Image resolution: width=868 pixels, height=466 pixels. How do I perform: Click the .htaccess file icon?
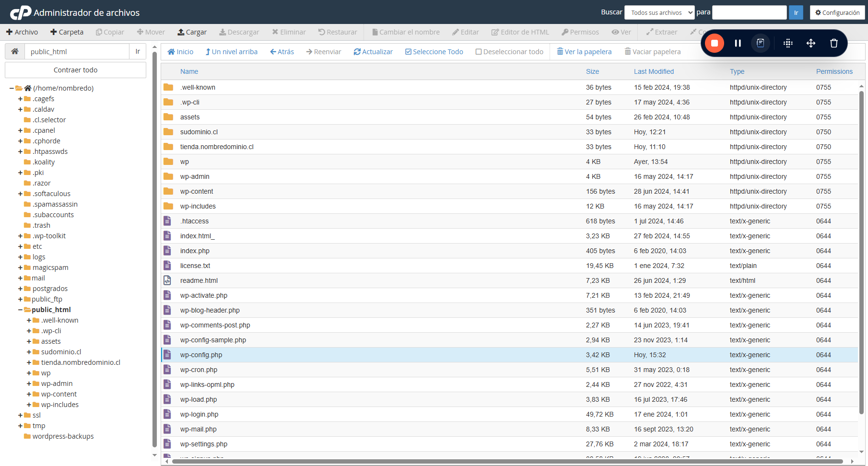click(167, 221)
